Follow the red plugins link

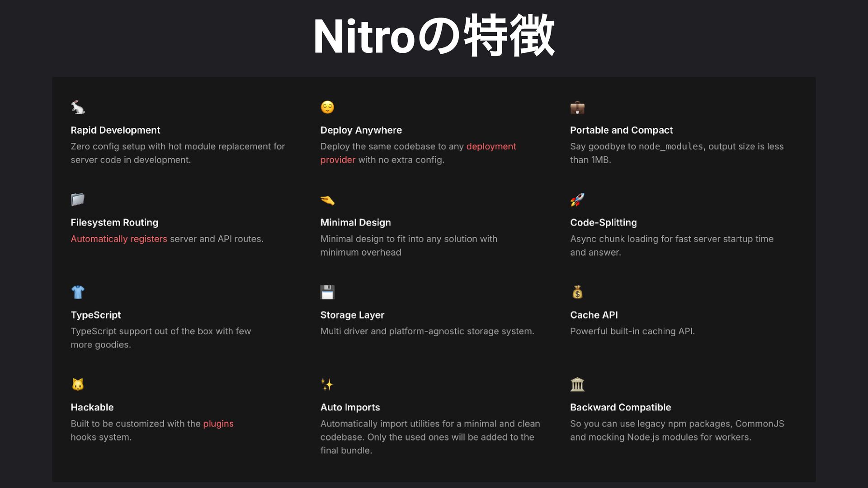click(218, 424)
